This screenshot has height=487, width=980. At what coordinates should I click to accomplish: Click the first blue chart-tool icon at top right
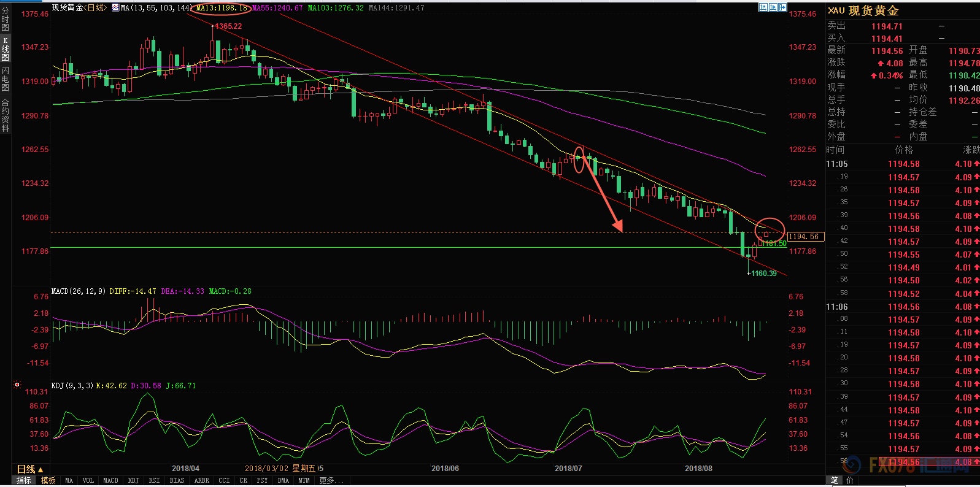pyautogui.click(x=763, y=7)
